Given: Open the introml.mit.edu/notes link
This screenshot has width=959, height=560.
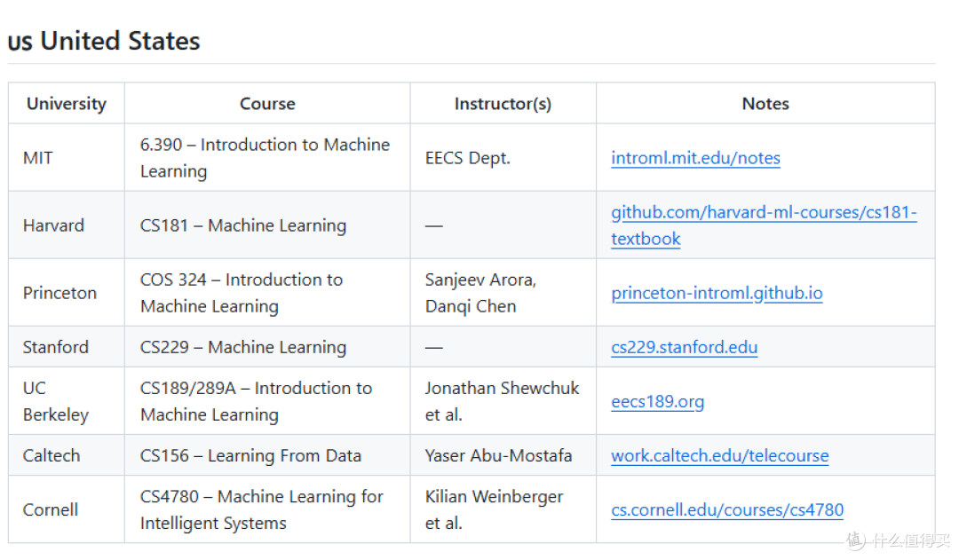Looking at the screenshot, I should 695,158.
